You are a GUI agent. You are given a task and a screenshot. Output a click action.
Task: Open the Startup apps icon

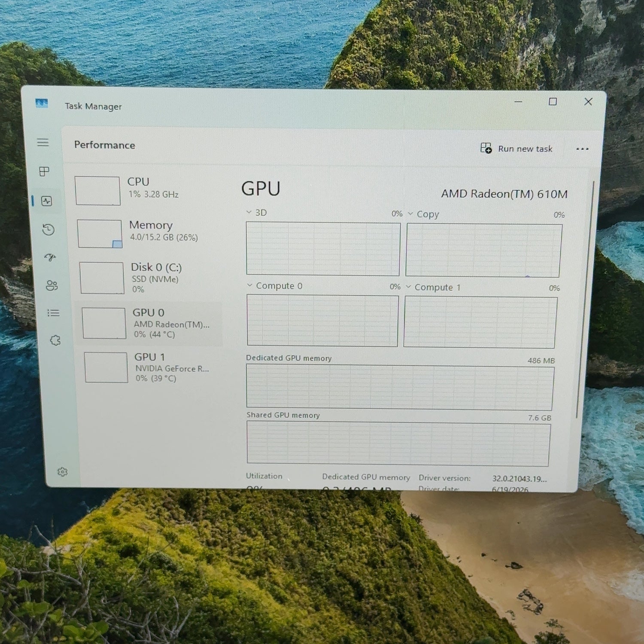(50, 258)
